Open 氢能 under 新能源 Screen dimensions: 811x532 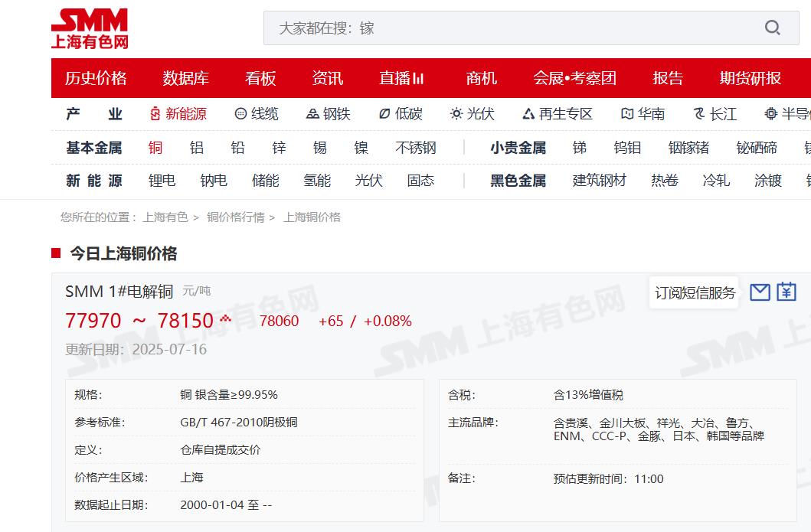click(x=317, y=181)
